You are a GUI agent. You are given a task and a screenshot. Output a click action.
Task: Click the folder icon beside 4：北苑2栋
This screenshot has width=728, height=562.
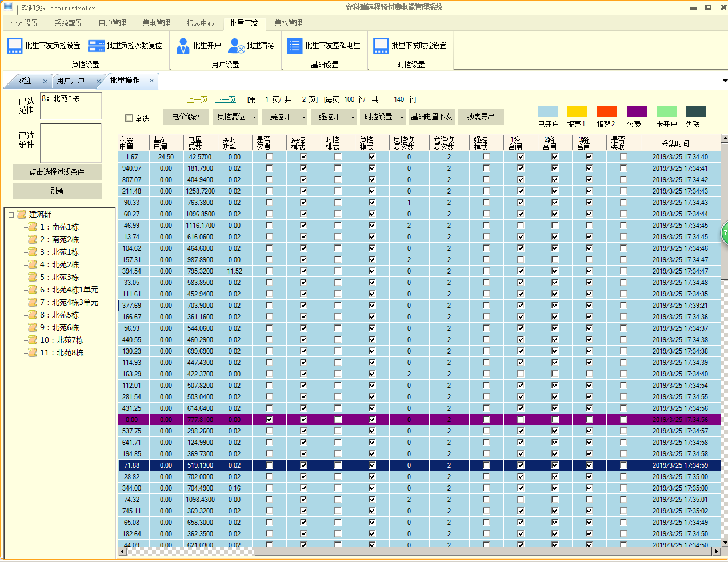[x=33, y=264]
